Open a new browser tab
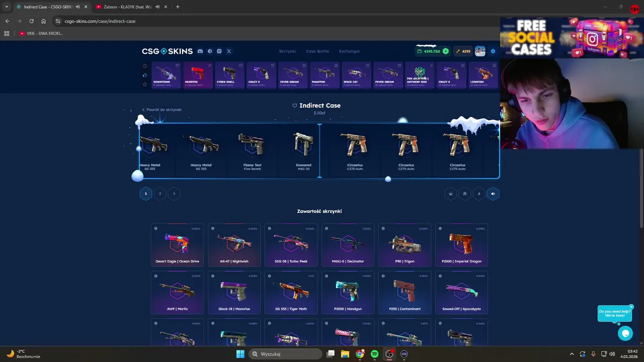The height and width of the screenshot is (362, 644). tap(178, 7)
